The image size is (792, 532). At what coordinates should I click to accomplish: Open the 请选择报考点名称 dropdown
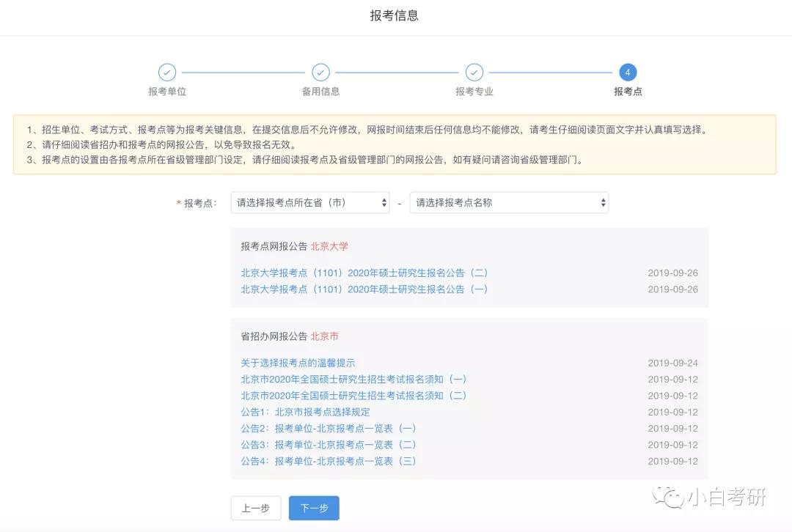click(509, 203)
